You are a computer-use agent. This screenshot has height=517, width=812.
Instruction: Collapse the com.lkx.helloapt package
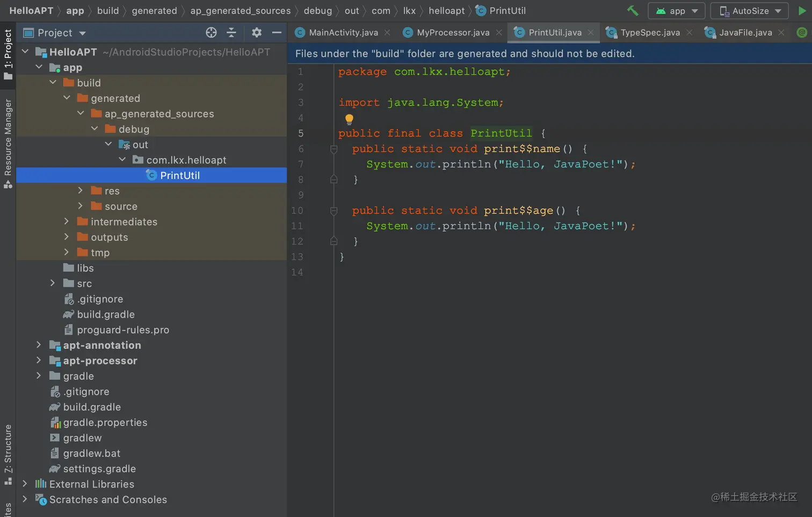click(123, 160)
